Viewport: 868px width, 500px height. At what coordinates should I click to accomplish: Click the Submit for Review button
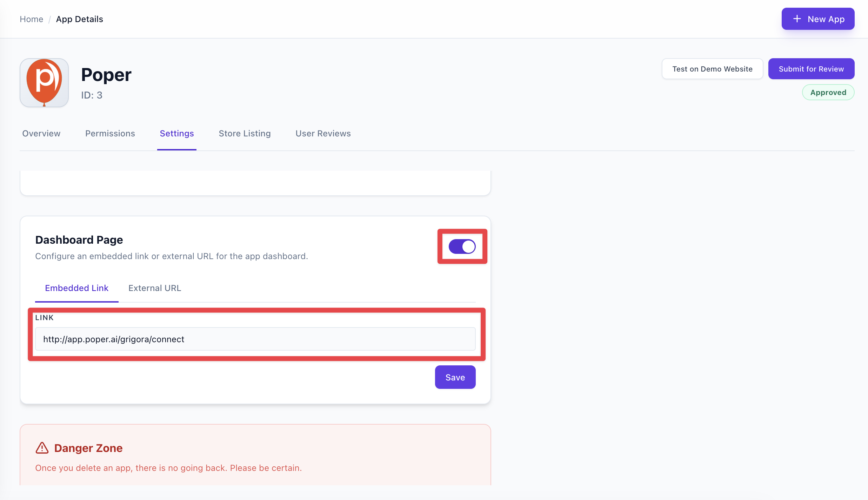tap(811, 69)
